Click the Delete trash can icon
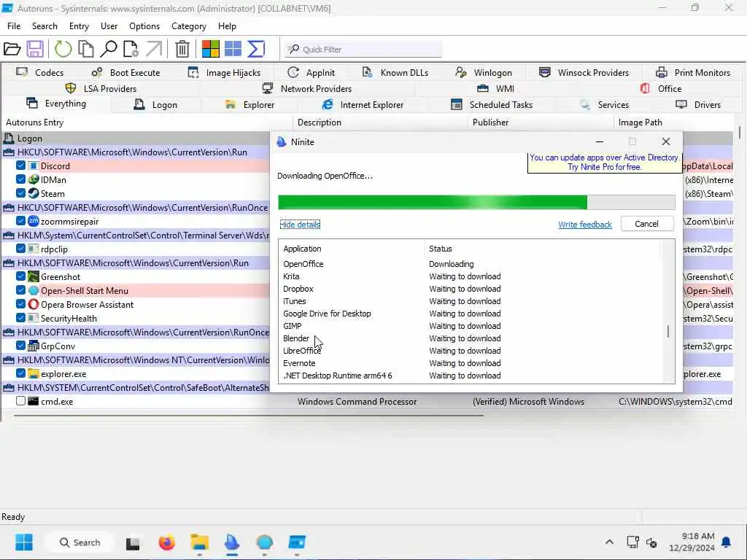Screen dimensions: 747x560 coord(182,49)
